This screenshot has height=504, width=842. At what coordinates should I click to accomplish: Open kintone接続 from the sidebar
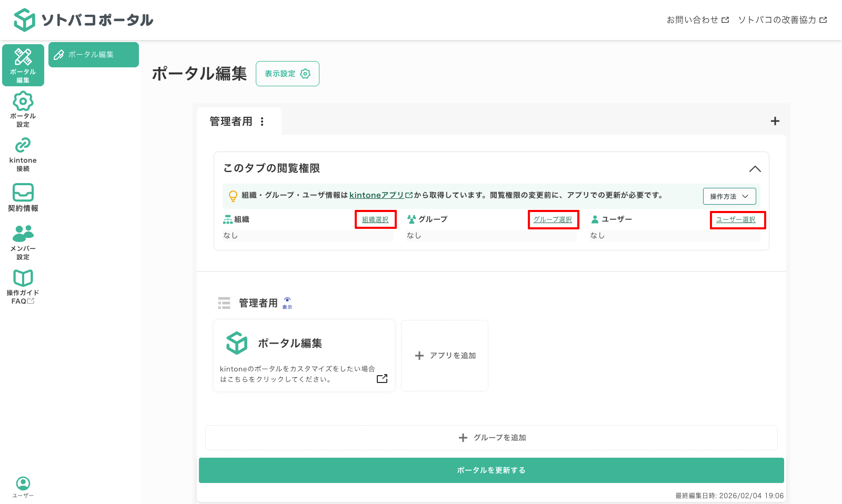tap(23, 153)
